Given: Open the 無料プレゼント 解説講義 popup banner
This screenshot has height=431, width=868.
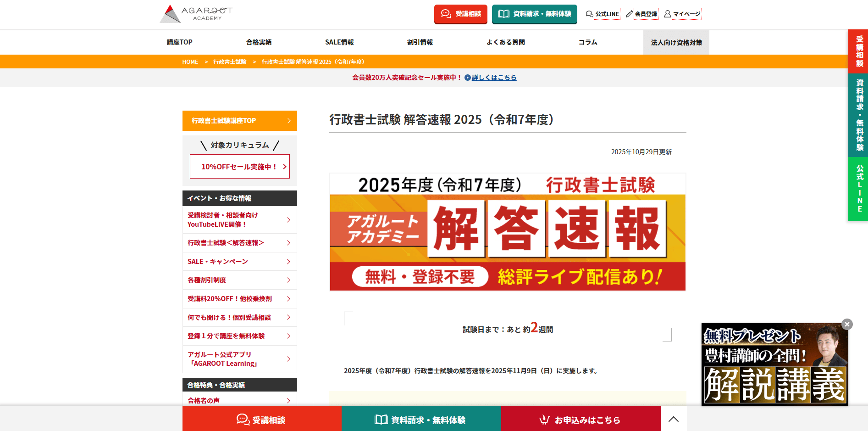Looking at the screenshot, I should [774, 365].
